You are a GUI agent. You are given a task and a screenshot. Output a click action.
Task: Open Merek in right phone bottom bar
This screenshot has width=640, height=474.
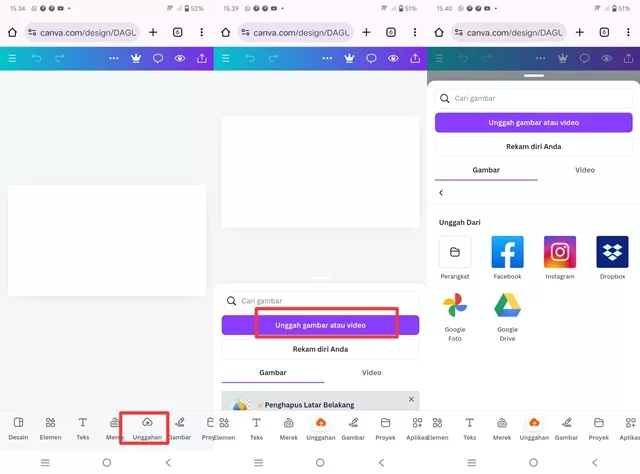(502, 428)
